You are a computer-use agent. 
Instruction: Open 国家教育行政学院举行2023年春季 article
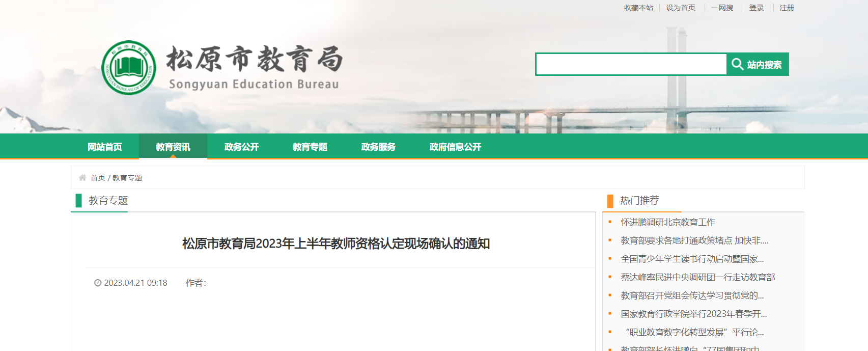click(694, 314)
